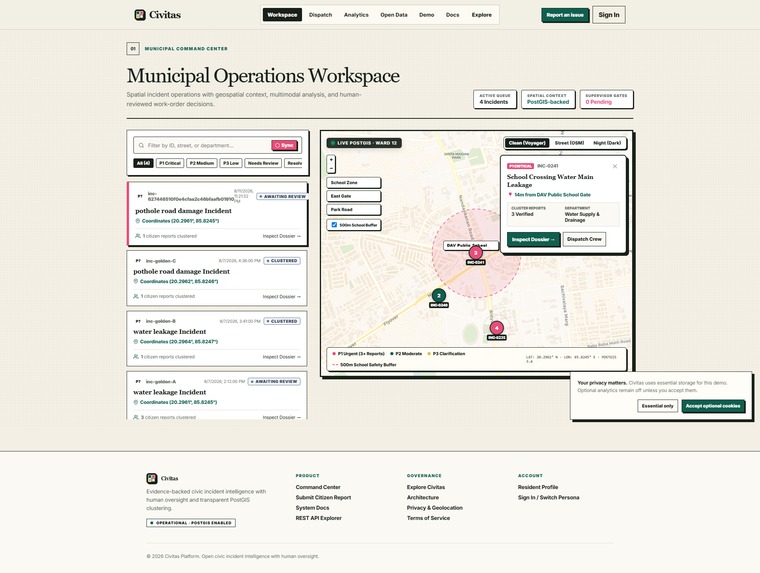Filter incidents by All (4)
Image resolution: width=760 pixels, height=573 pixels.
pos(143,163)
